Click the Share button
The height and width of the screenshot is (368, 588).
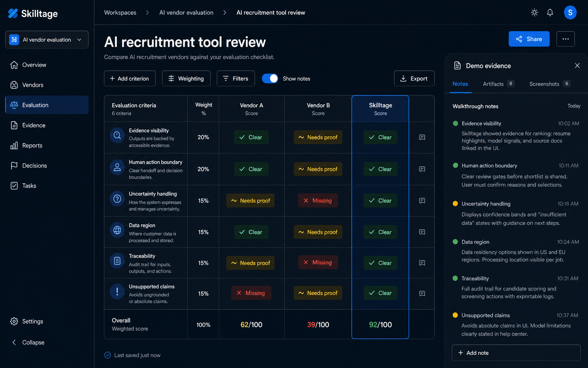coord(529,39)
